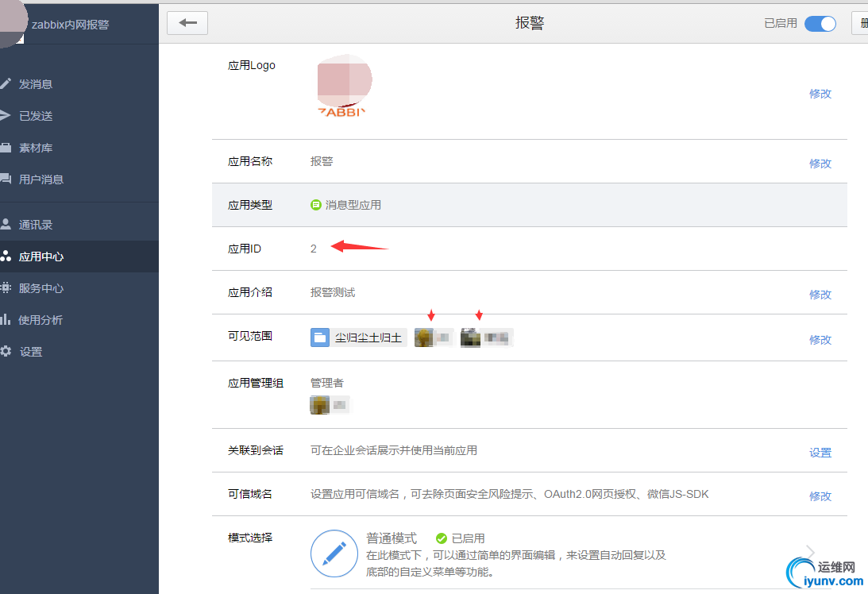Click the manager avatar under 管理者
Screen dimensions: 868x594
[319, 405]
